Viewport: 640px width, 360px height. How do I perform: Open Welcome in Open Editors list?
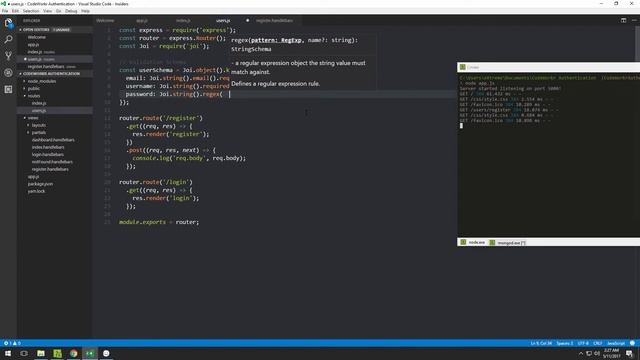click(x=37, y=37)
